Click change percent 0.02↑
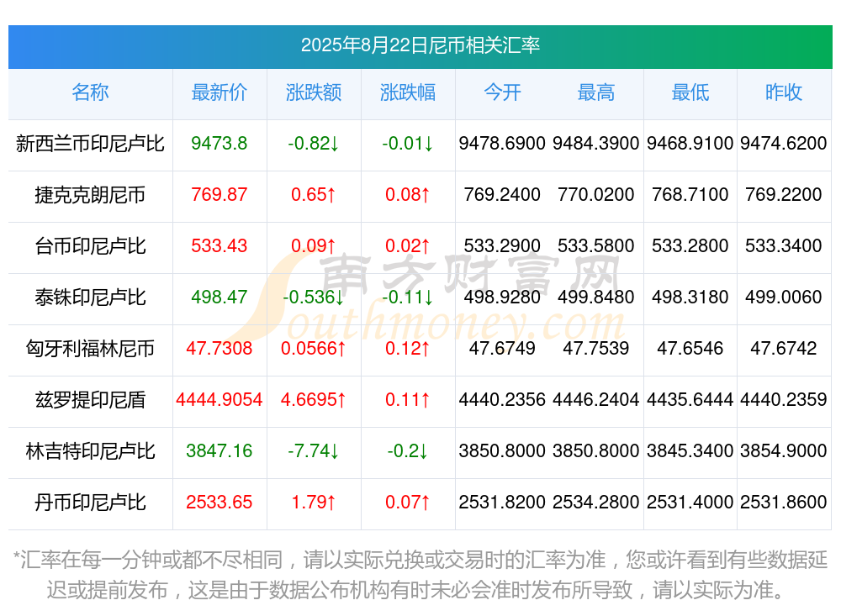841x616 pixels. (408, 245)
